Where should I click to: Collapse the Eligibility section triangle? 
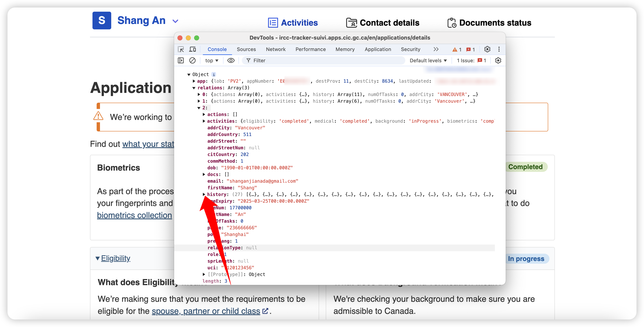[97, 258]
